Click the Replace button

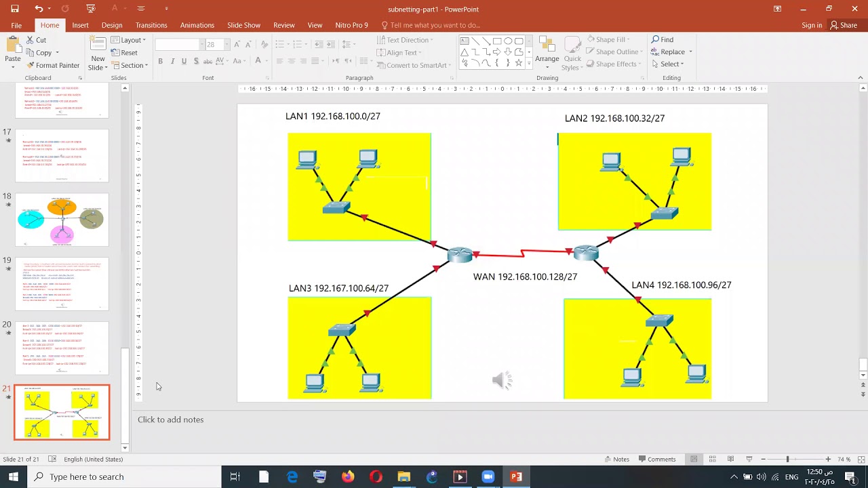671,52
